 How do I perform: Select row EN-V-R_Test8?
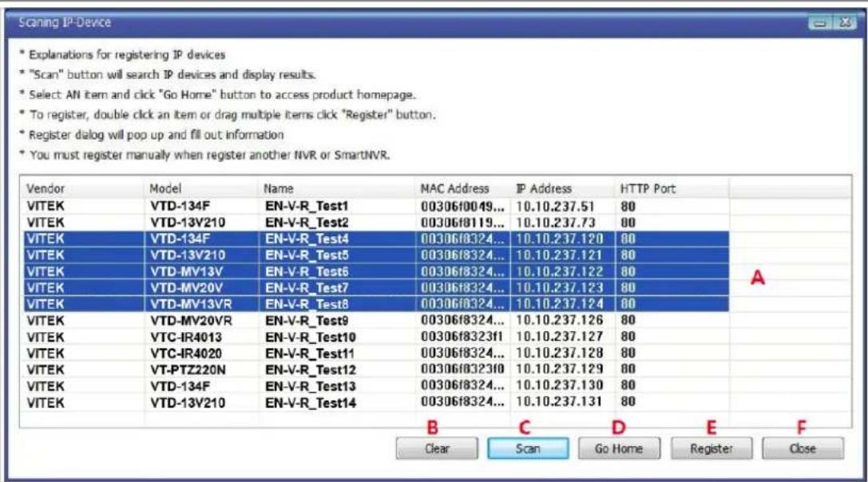[x=375, y=304]
